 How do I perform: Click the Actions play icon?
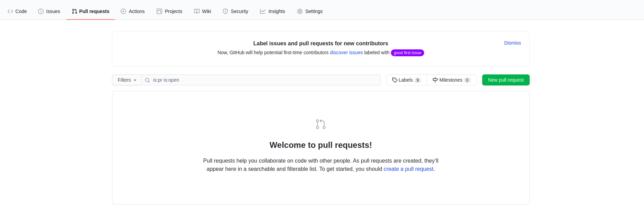[x=123, y=11]
